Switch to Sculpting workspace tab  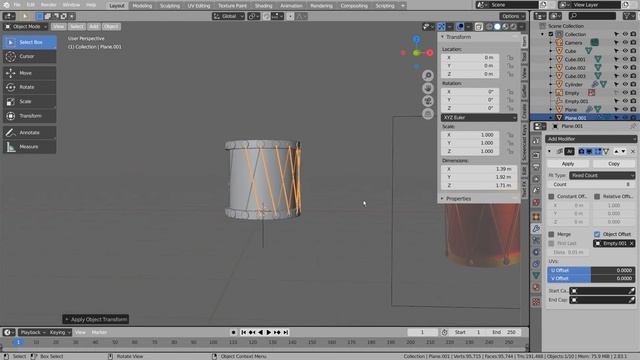[x=169, y=6]
